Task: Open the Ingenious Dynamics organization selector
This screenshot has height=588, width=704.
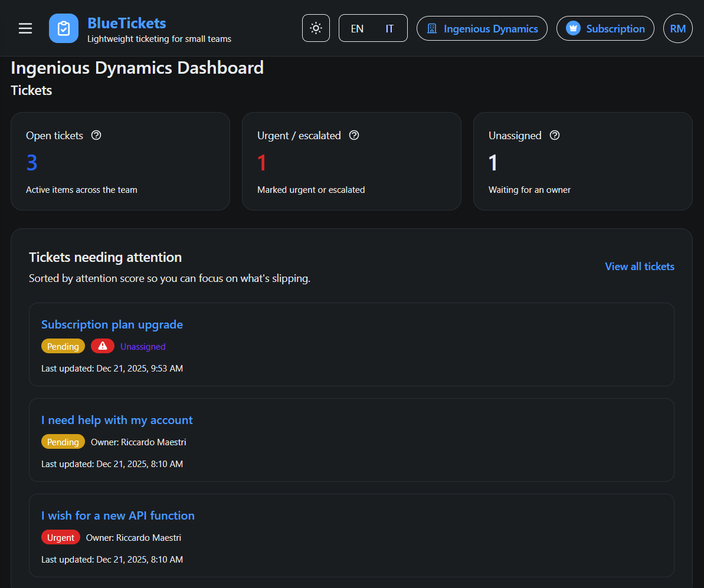Action: 482,28
